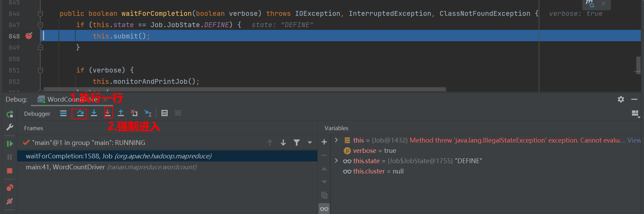Open debug panel gear options

pyautogui.click(x=621, y=99)
